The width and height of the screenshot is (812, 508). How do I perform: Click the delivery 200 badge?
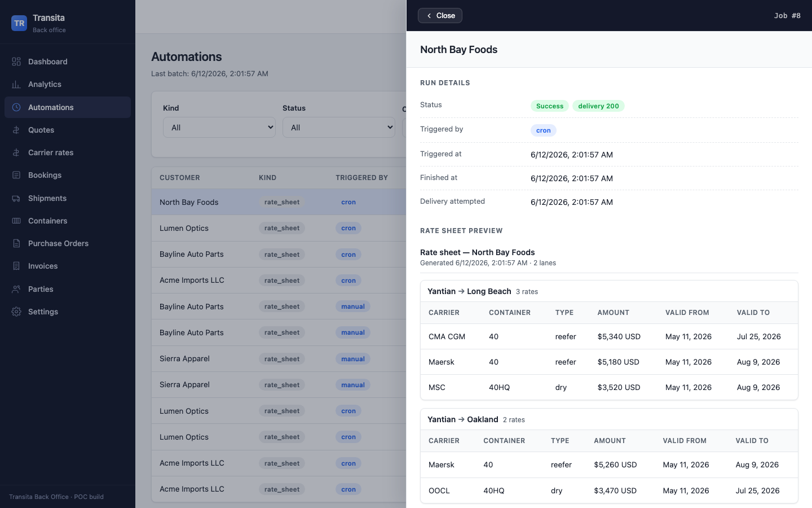pyautogui.click(x=598, y=106)
